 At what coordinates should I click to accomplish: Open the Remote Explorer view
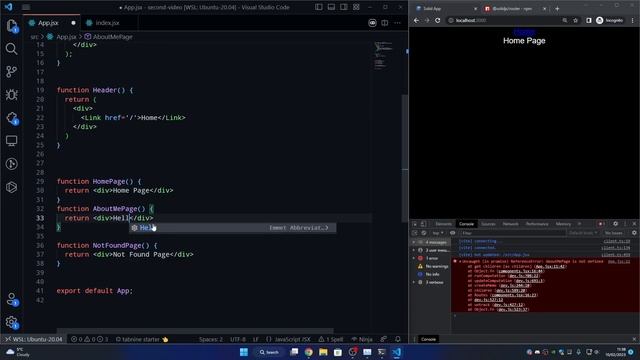[x=11, y=141]
